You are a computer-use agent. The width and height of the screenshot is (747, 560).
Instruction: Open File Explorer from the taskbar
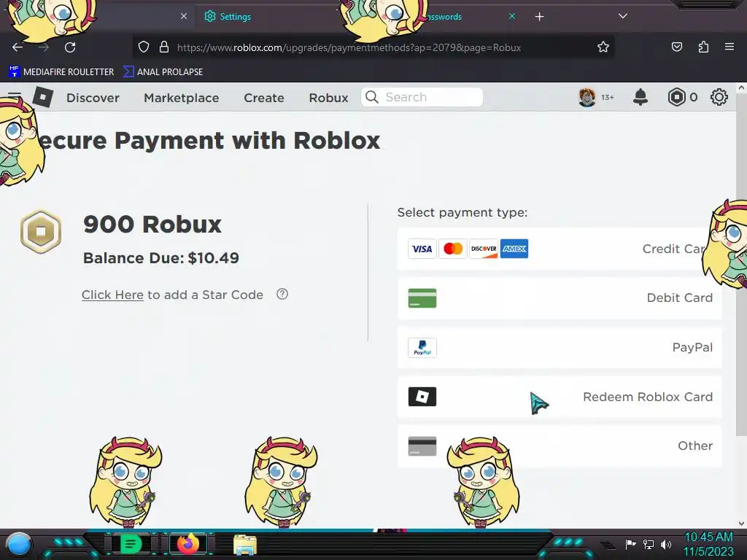point(245,545)
